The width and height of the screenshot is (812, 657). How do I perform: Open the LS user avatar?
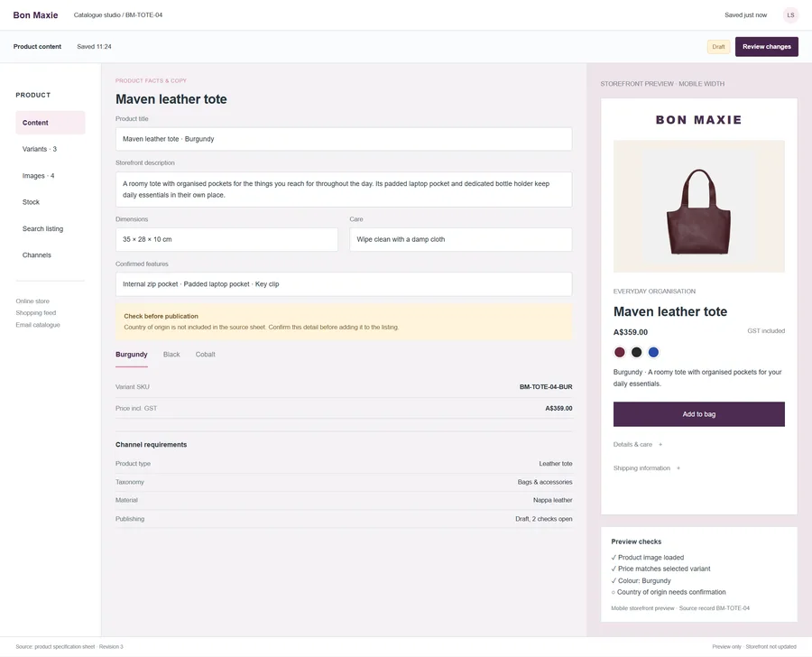[x=790, y=15]
